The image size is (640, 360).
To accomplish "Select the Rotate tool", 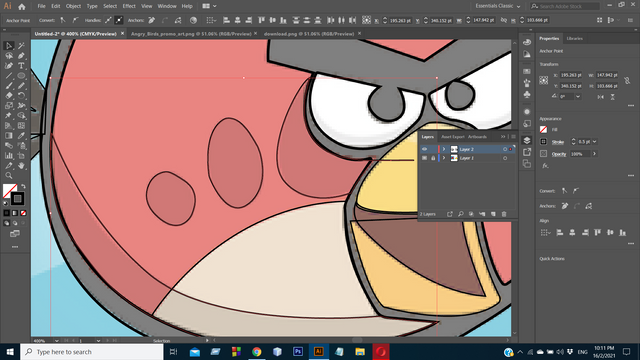I will click(x=21, y=96).
